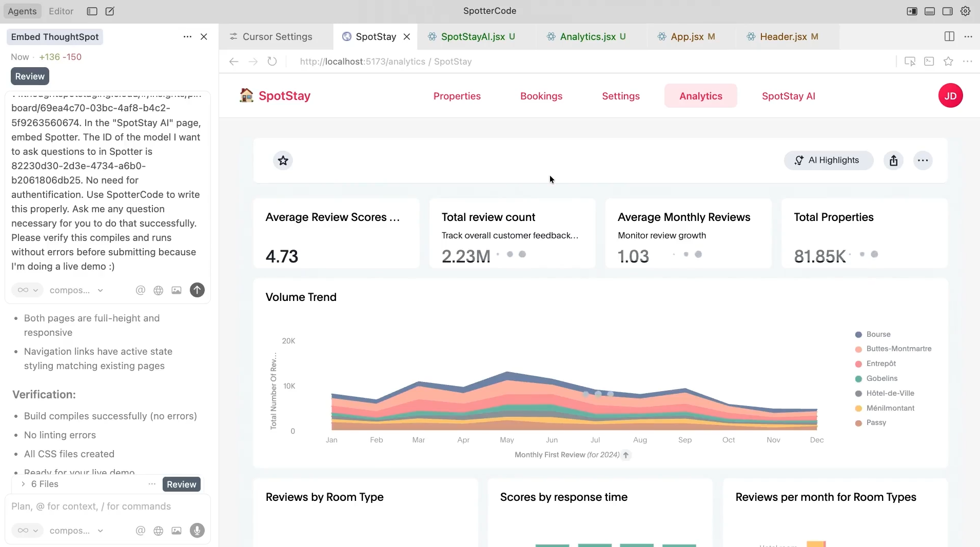Expand the 6 Files list

click(x=23, y=484)
